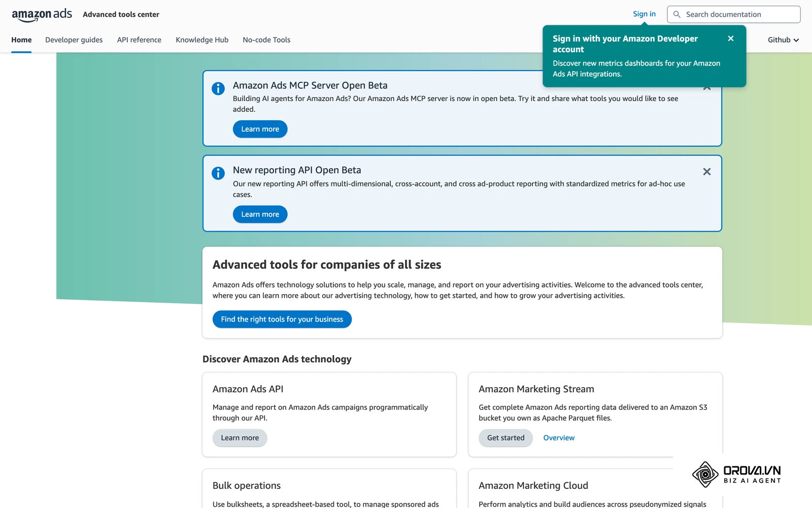The height and width of the screenshot is (508, 812).
Task: Click the Discover Amazon Ads technology heading
Action: [x=277, y=359]
